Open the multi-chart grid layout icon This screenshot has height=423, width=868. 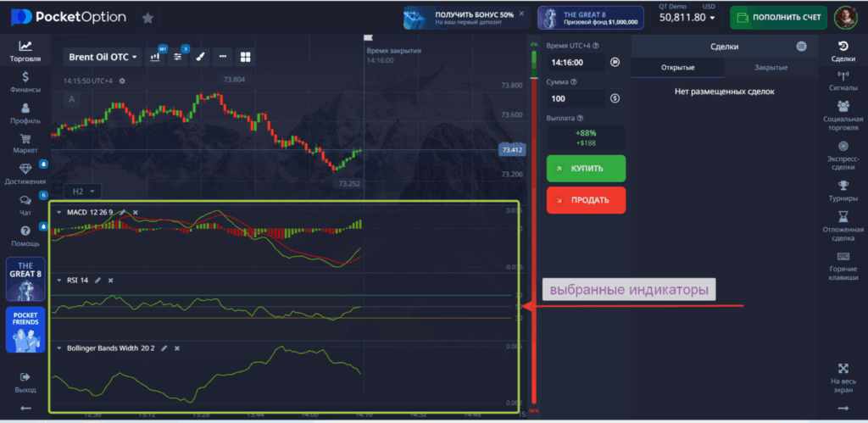pos(246,57)
